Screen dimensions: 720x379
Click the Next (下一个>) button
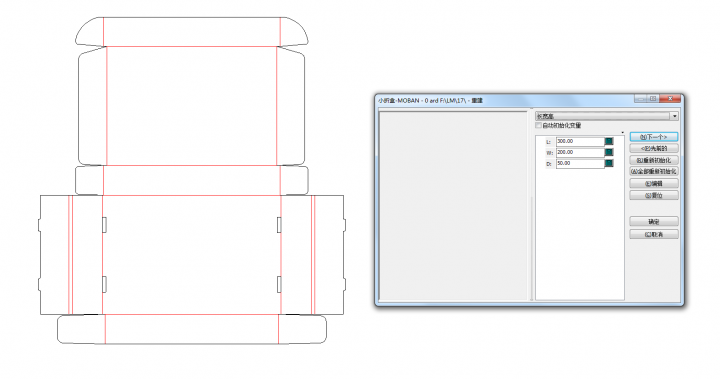[x=654, y=137]
